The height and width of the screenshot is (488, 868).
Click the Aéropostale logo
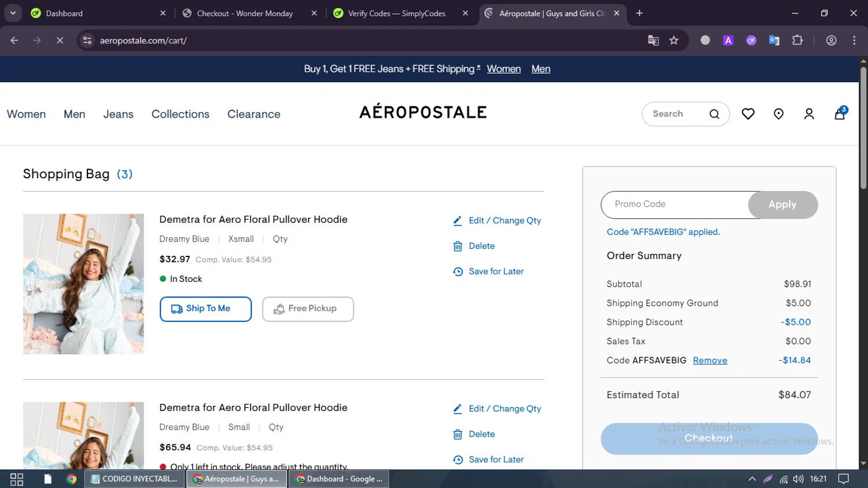pos(423,112)
